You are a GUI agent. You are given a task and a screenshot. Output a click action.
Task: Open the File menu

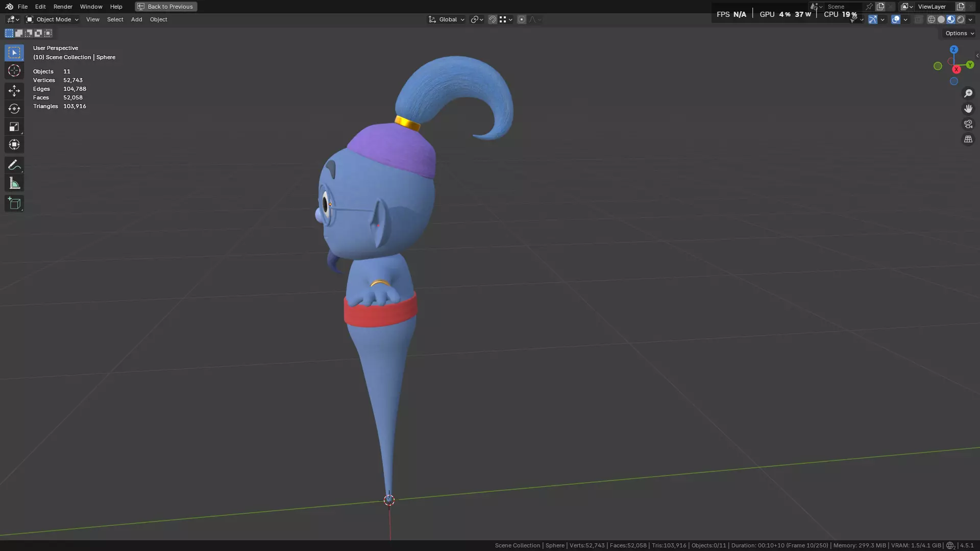pyautogui.click(x=22, y=7)
